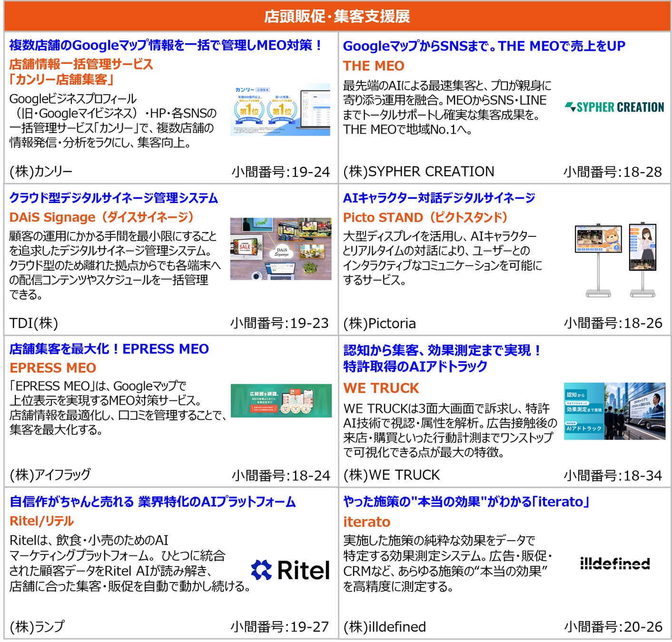This screenshot has width=672, height=642.
Task: Select the orange THE MEO product title
Action: pos(374,66)
